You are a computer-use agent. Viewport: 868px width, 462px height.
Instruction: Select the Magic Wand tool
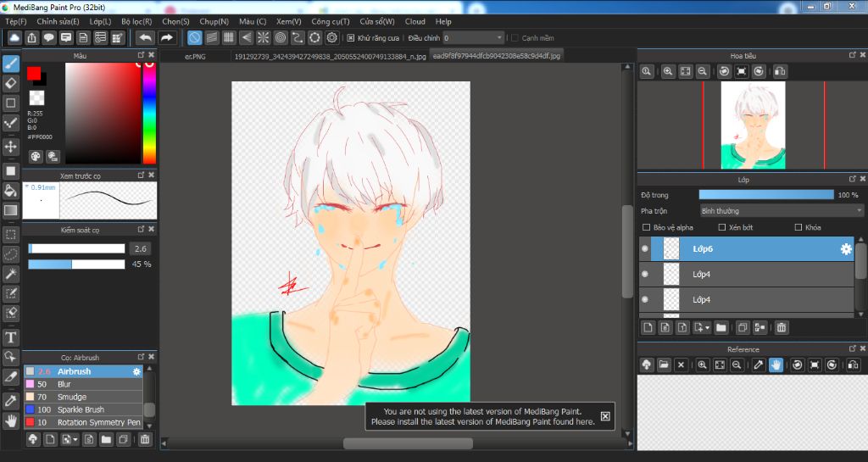pos(10,273)
